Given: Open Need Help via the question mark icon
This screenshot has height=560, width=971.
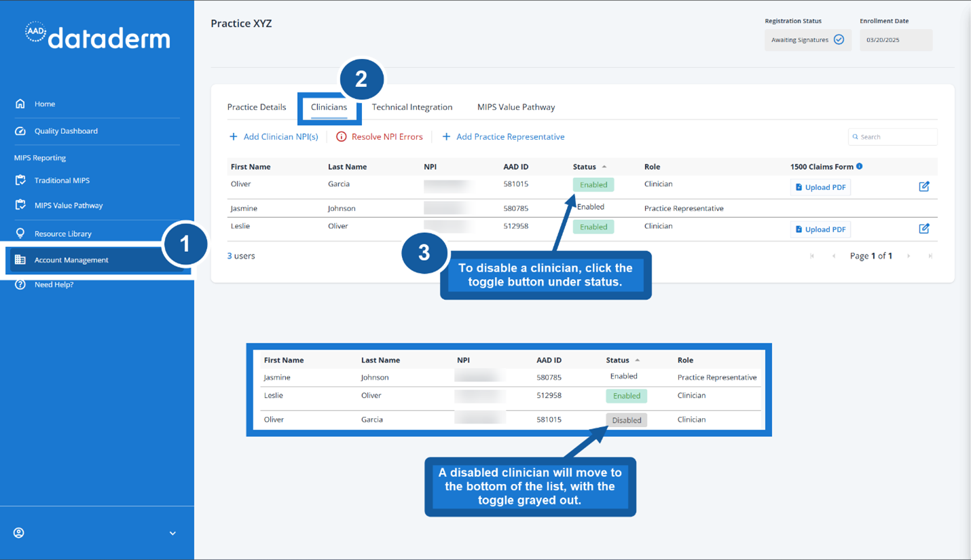Looking at the screenshot, I should click(x=19, y=284).
